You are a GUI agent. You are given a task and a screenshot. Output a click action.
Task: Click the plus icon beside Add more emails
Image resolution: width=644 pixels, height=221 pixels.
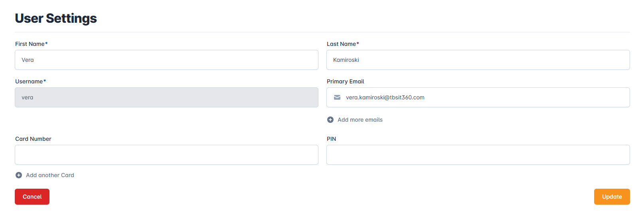click(330, 120)
